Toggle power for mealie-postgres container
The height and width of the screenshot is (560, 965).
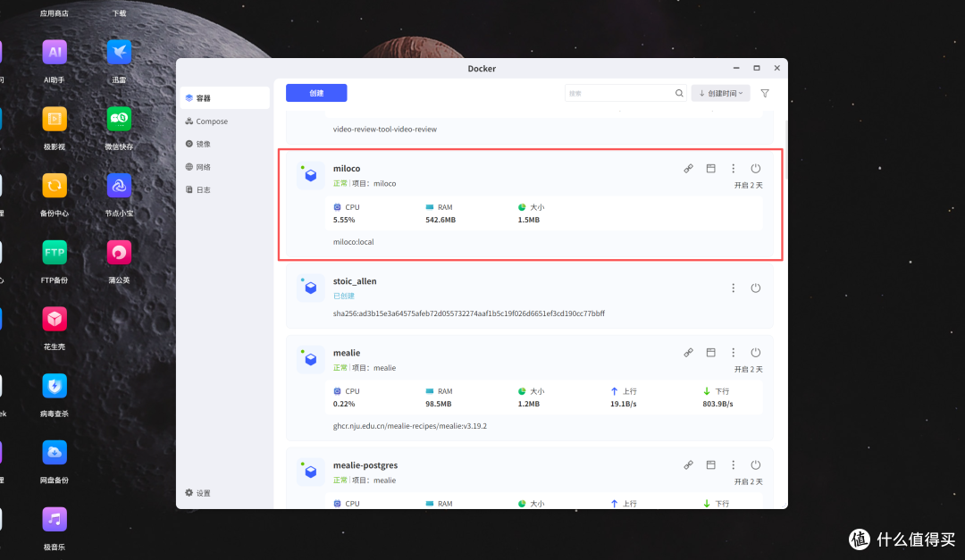point(756,465)
